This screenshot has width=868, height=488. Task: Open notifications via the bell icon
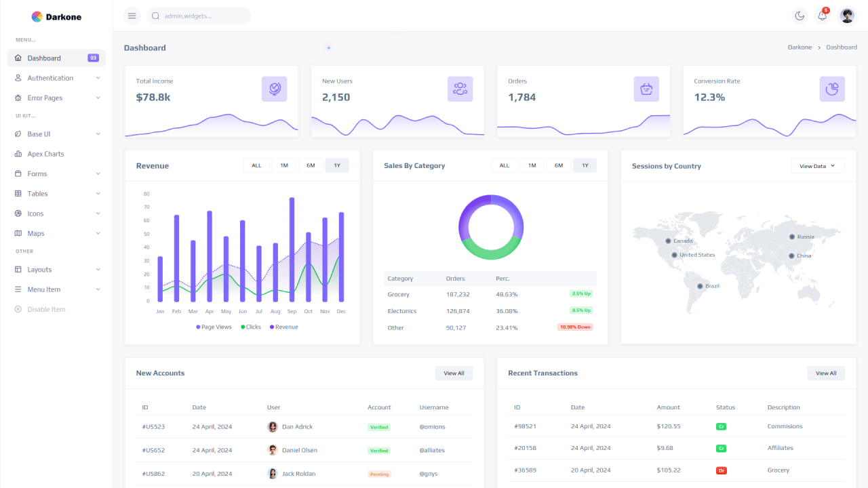click(x=822, y=15)
